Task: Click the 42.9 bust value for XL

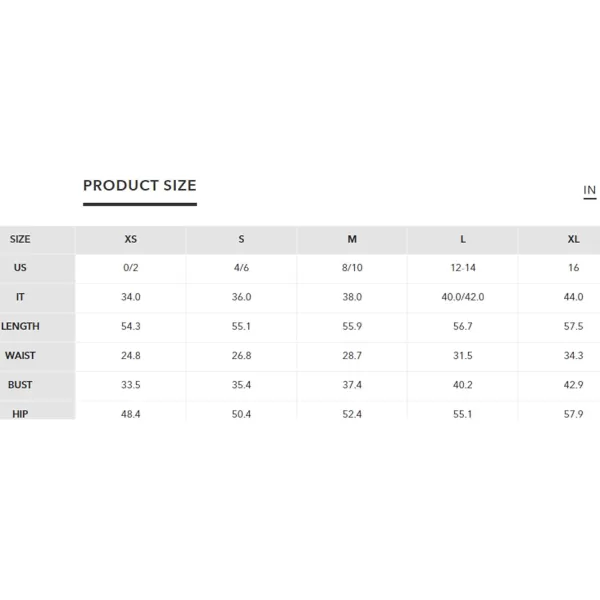Action: tap(573, 385)
